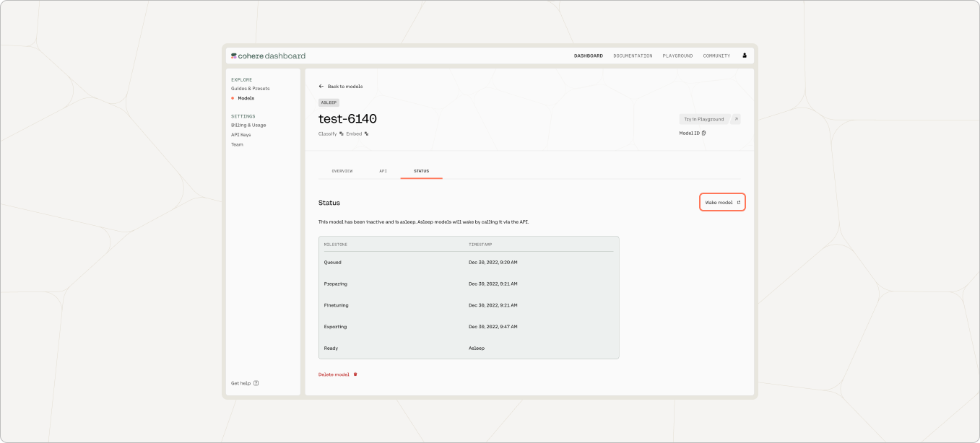Click the Queued milestone cell

click(x=333, y=263)
